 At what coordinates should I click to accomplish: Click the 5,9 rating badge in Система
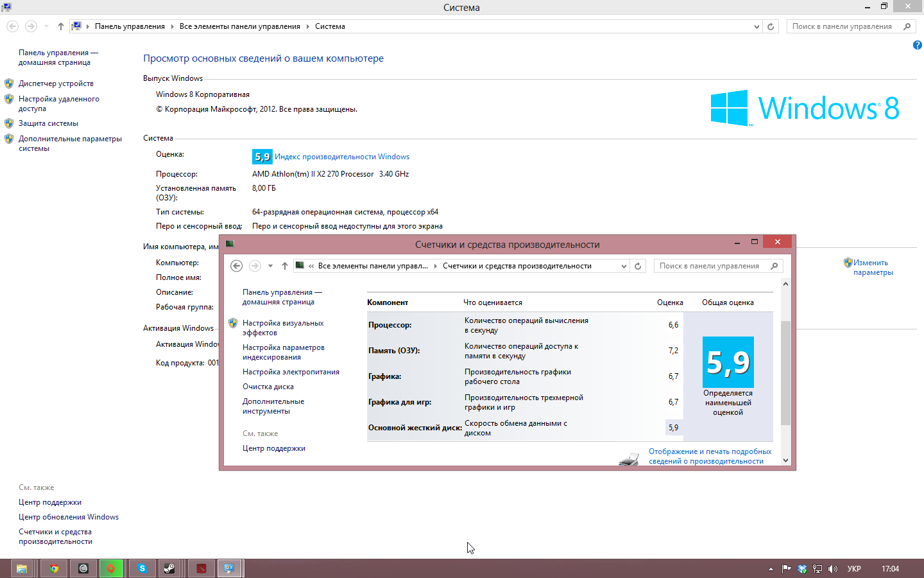[x=262, y=157]
